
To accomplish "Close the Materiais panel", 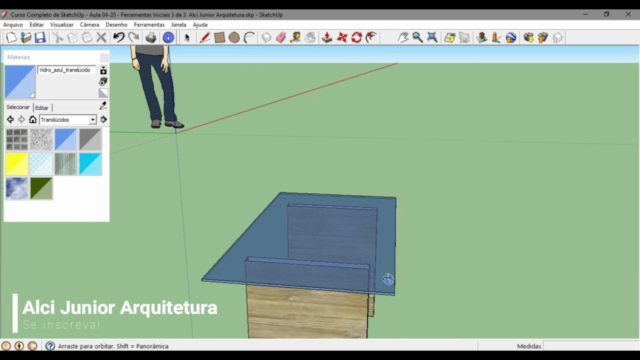I will pyautogui.click(x=104, y=57).
